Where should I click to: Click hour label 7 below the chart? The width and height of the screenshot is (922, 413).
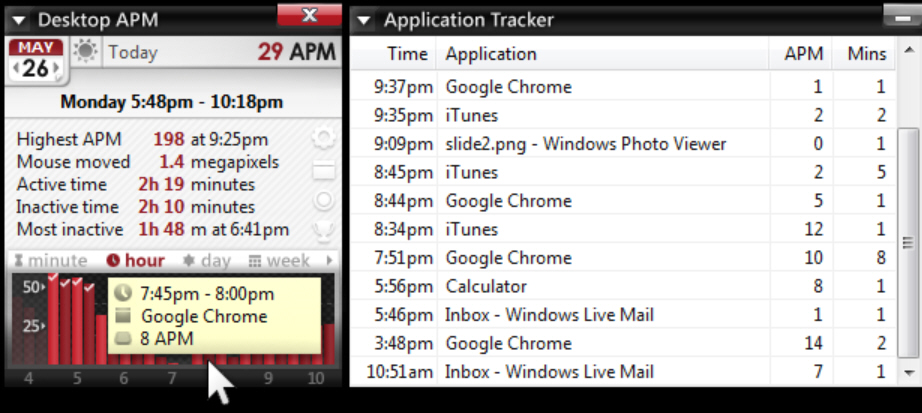(x=171, y=378)
